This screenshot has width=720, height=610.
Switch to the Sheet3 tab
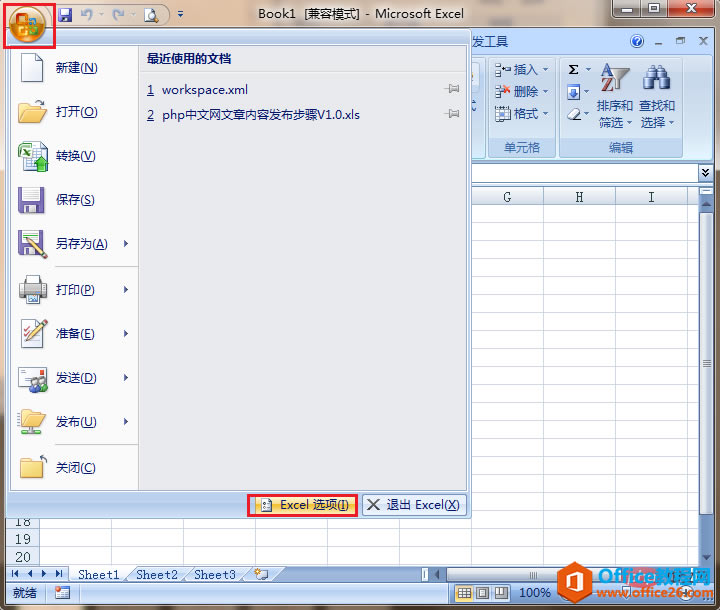point(214,575)
